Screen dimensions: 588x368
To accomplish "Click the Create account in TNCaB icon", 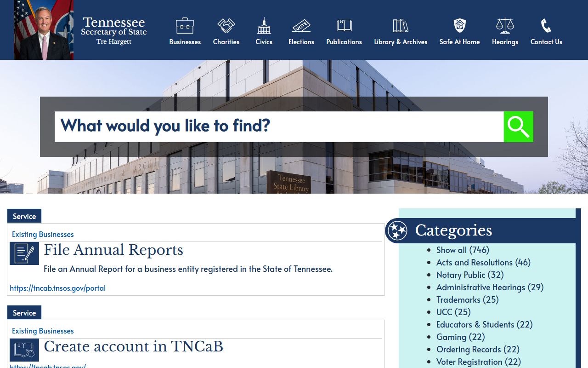I will pyautogui.click(x=24, y=350).
